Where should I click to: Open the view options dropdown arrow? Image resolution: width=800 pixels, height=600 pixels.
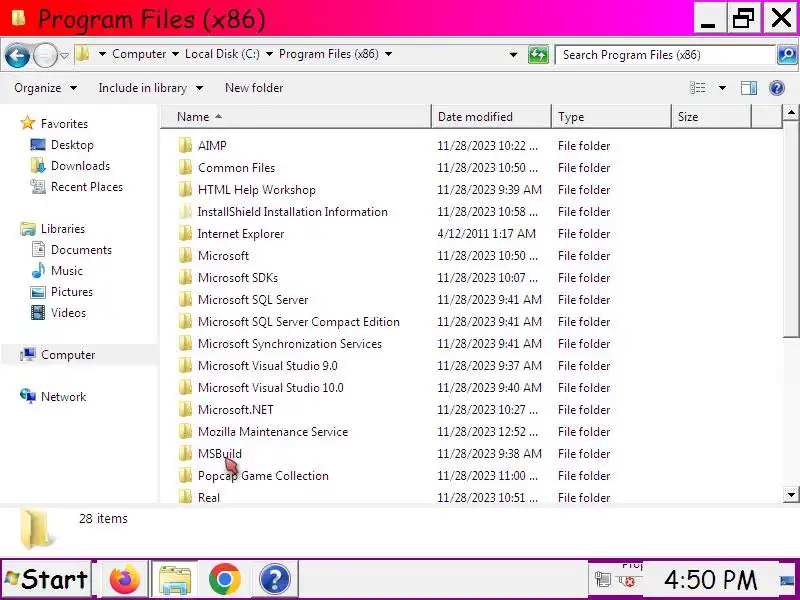click(x=722, y=88)
